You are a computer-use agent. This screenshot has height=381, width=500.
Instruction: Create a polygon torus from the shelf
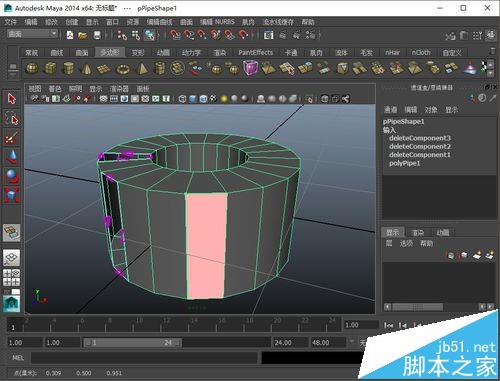coord(122,69)
